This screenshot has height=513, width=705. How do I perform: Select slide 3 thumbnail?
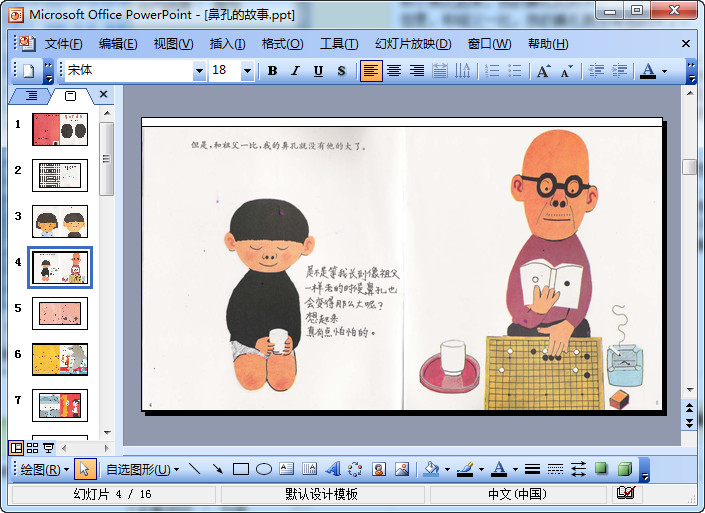(60, 221)
